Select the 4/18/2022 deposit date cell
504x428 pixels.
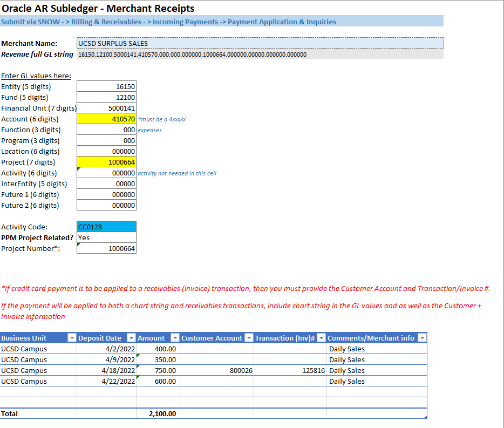(x=107, y=370)
